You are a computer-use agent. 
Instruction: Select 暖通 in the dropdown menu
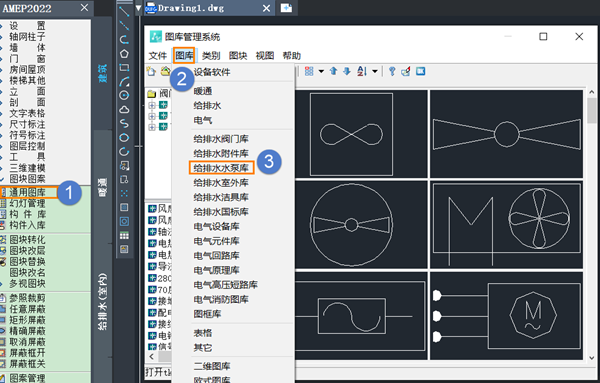[x=203, y=91]
